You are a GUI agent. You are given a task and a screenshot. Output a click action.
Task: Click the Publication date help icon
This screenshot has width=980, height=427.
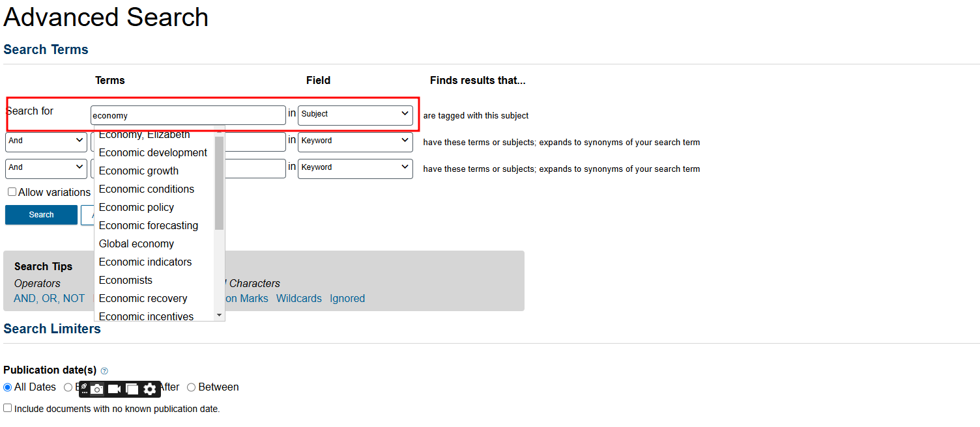click(104, 371)
